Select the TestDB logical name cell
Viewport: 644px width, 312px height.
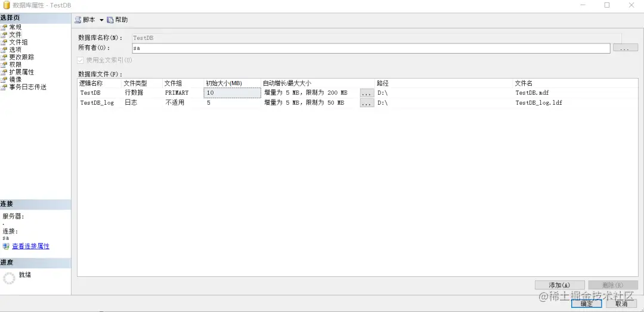[x=100, y=93]
